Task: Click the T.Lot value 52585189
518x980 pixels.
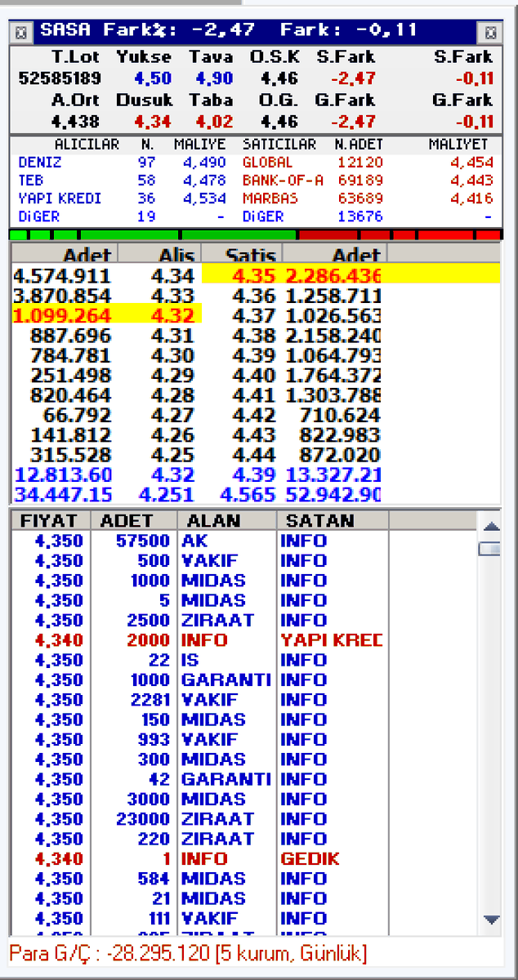Action: click(60, 79)
